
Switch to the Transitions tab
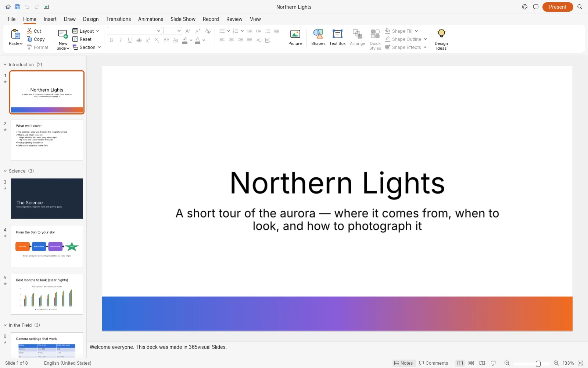[x=118, y=19]
